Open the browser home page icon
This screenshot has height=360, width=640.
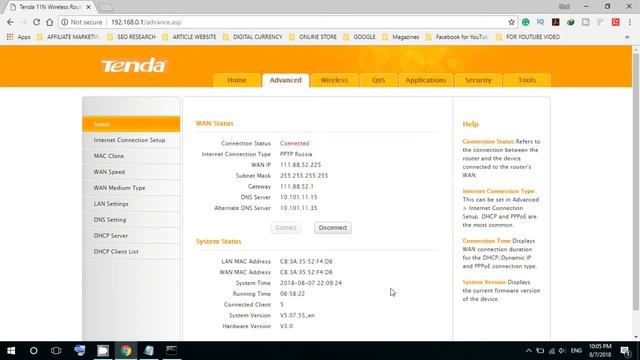[50, 22]
